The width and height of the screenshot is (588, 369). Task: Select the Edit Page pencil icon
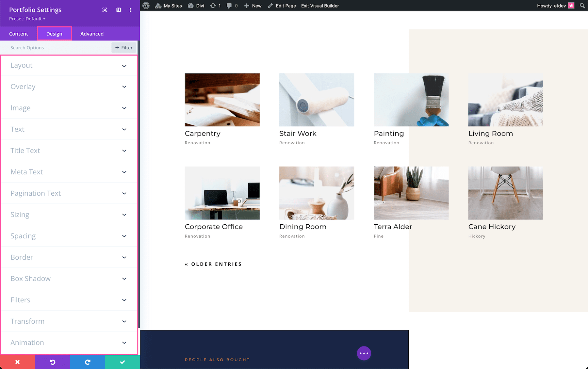click(270, 6)
